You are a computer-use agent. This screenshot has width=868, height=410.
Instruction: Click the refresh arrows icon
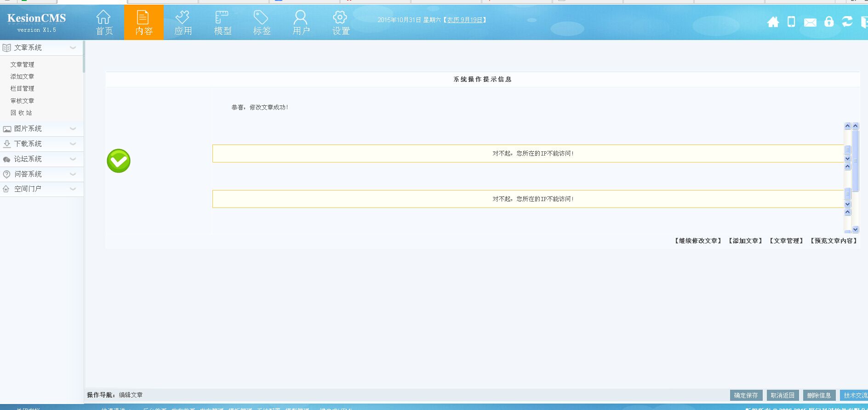[847, 21]
